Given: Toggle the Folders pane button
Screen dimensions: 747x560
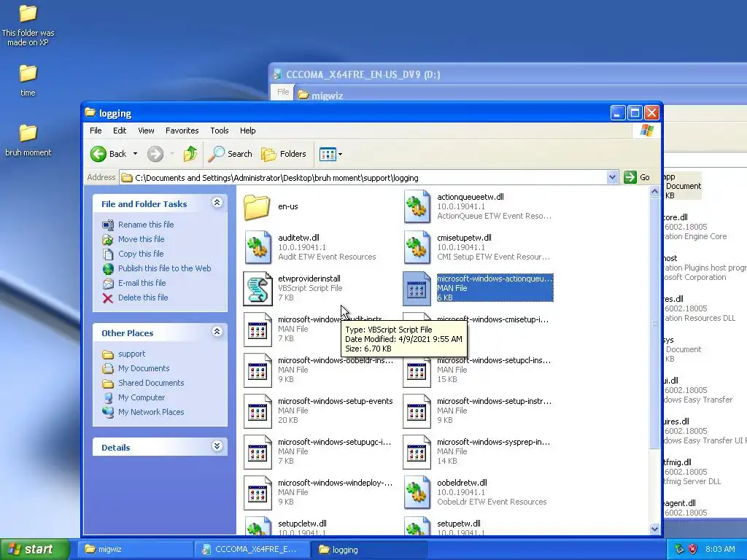Looking at the screenshot, I should pos(284,154).
